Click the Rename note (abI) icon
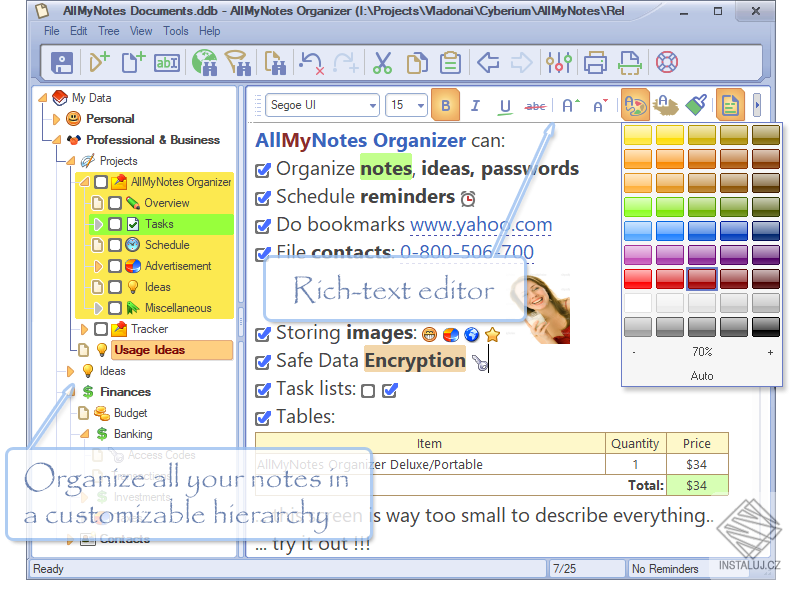This screenshot has height=592, width=800. (x=167, y=63)
